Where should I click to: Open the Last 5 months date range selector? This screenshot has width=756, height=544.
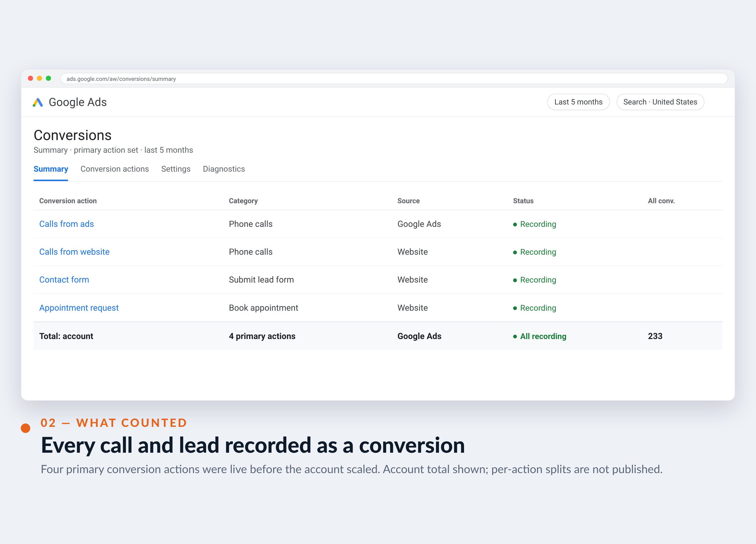pos(578,102)
